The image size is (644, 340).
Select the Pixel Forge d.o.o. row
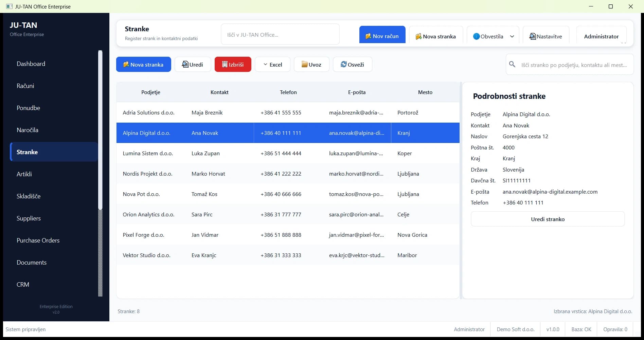pyautogui.click(x=288, y=235)
